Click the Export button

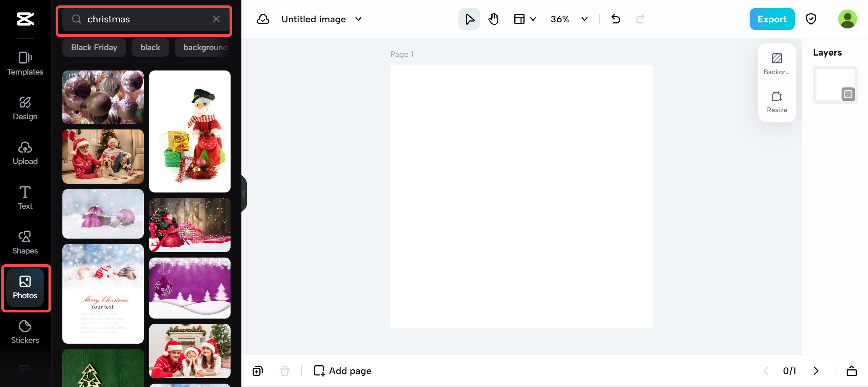tap(772, 19)
